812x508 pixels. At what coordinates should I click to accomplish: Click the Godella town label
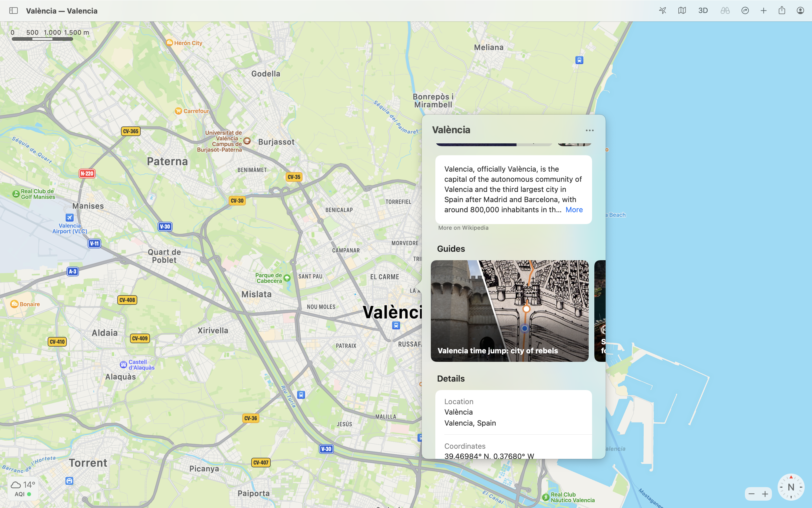(x=266, y=74)
